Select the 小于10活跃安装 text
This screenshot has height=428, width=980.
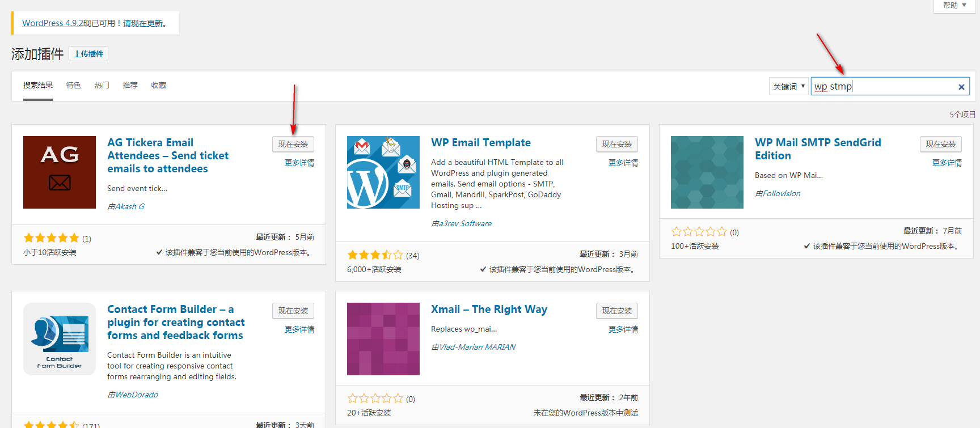coord(50,252)
